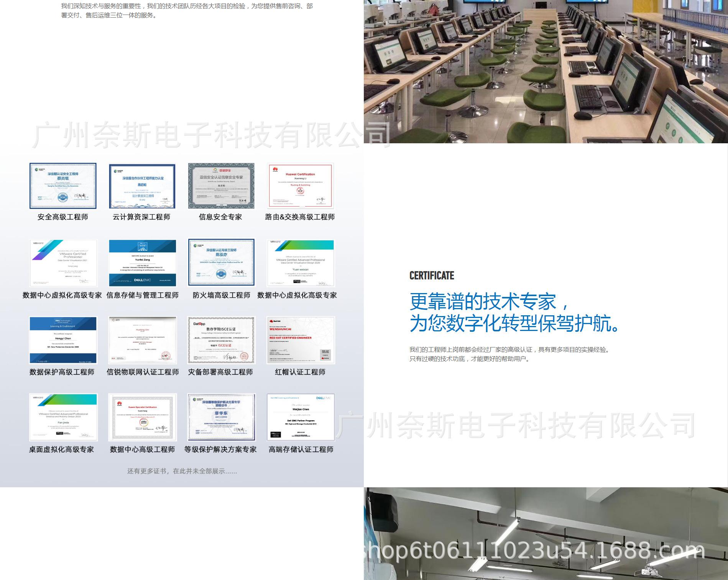The width and height of the screenshot is (728, 580).
Task: Open the 数据保护高级工程师 certificate image
Action: click(63, 339)
